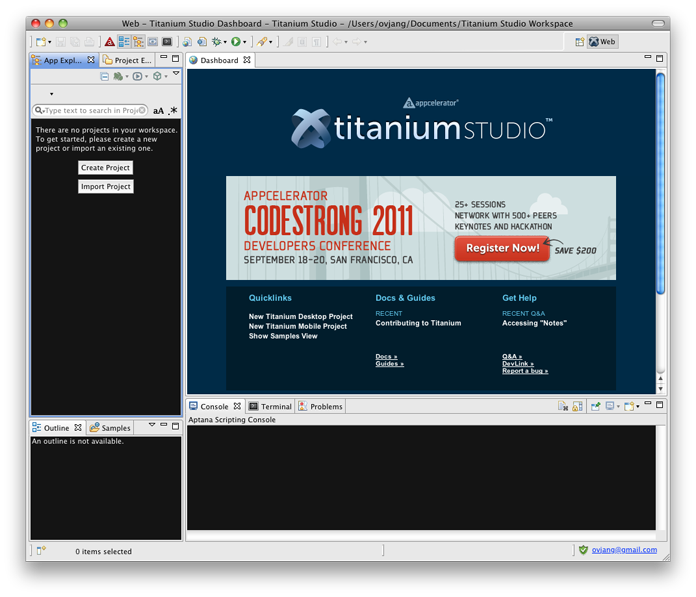Click the Report a bug » link
The image size is (696, 597).
click(x=525, y=371)
